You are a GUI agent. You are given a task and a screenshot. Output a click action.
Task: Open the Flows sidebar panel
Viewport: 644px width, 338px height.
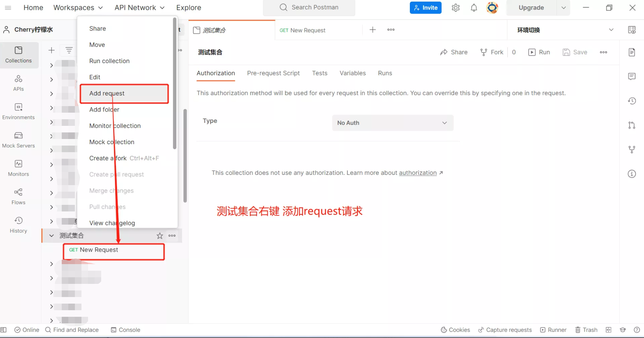point(19,197)
